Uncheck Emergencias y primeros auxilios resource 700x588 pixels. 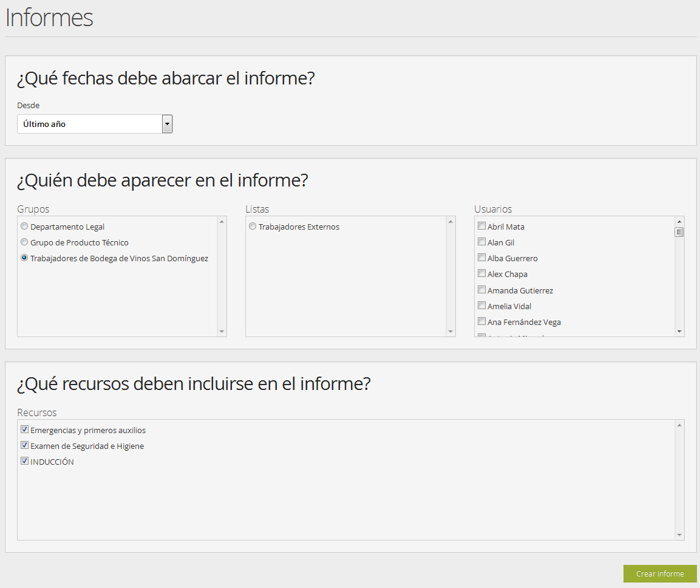click(25, 429)
